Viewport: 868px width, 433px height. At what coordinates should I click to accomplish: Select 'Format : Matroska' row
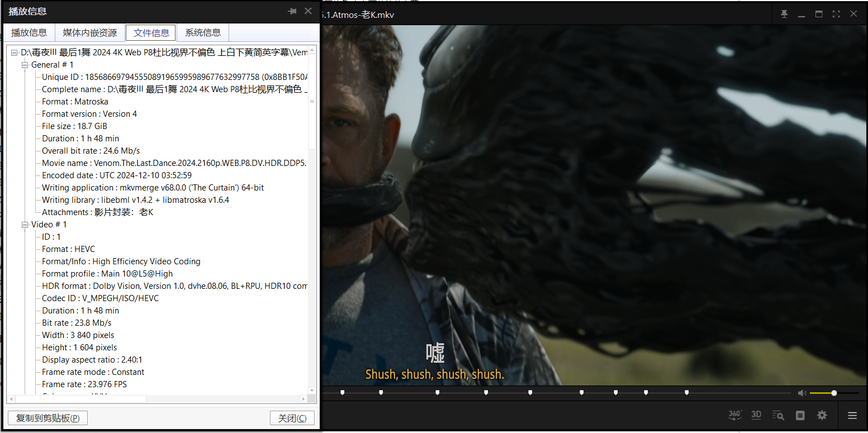[75, 102]
